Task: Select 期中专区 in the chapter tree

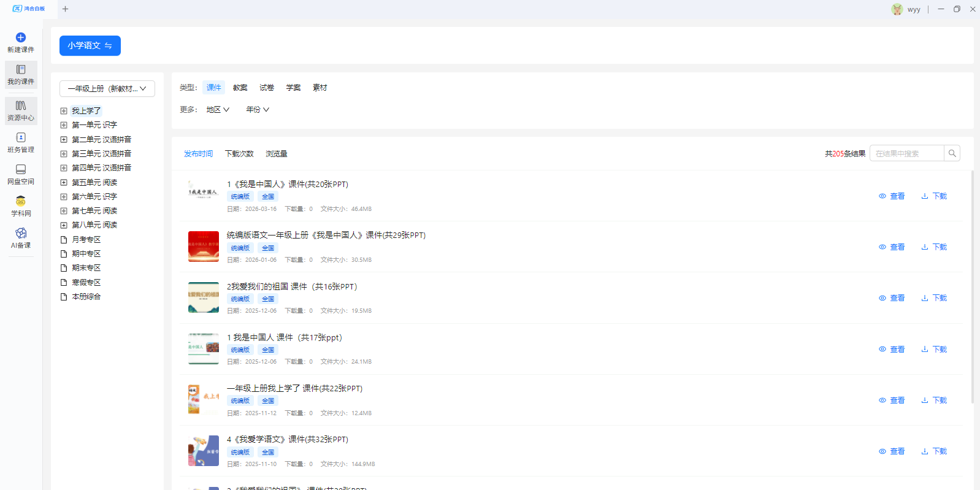Action: tap(86, 254)
